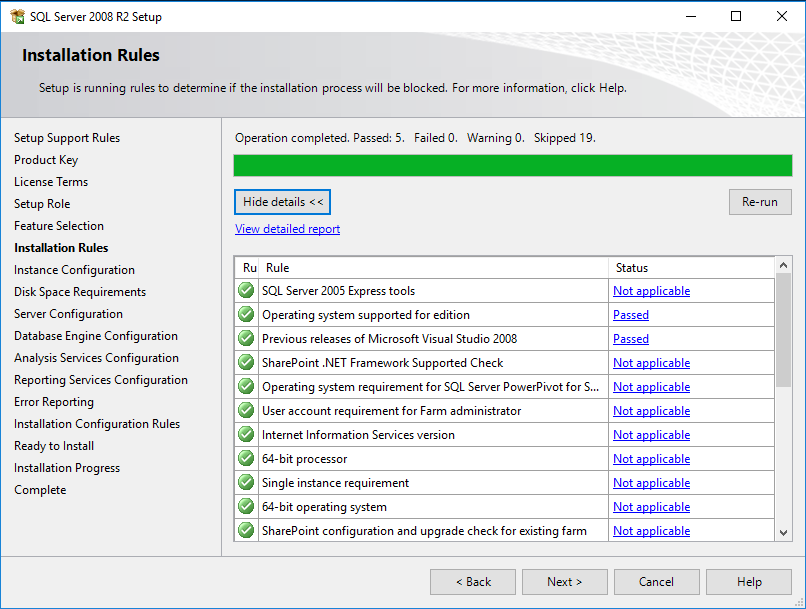Open Passed status for Previous releases of Visual Studio 2008
This screenshot has height=609, width=806.
coord(631,339)
